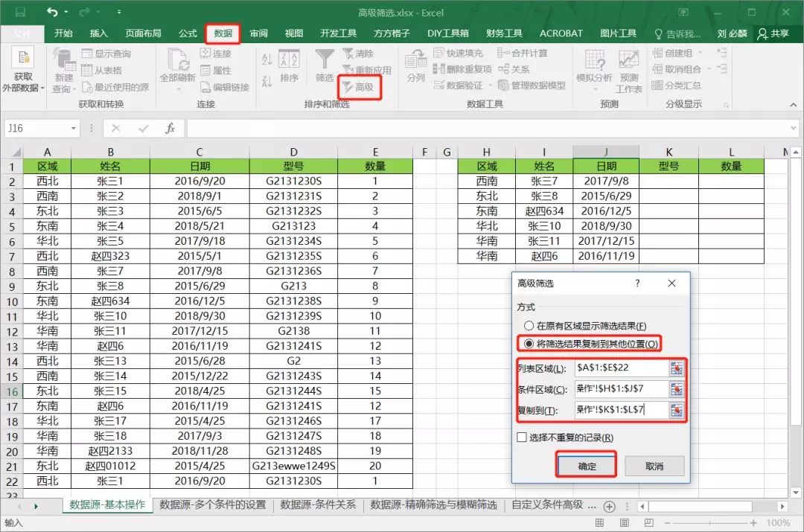804x532 pixels.
Task: Click the 确定 button in dialog
Action: coord(587,466)
